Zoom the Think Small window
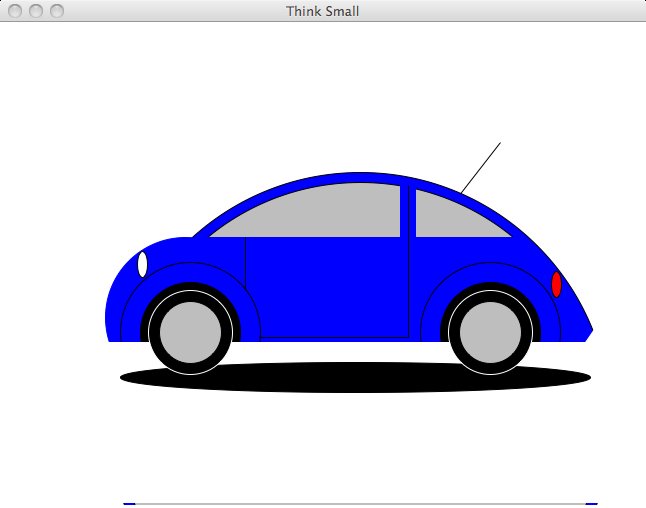Screen dimensions: 646x508 pyautogui.click(x=57, y=11)
